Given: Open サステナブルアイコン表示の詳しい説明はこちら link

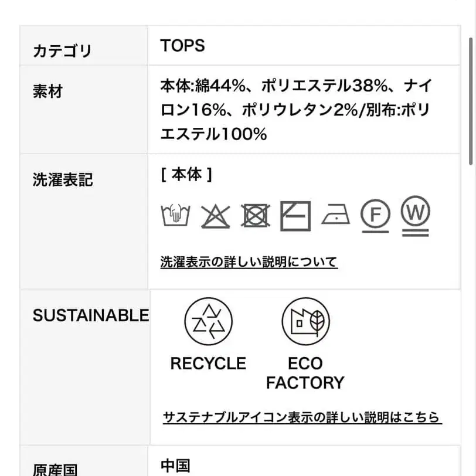Looking at the screenshot, I should point(302,417).
